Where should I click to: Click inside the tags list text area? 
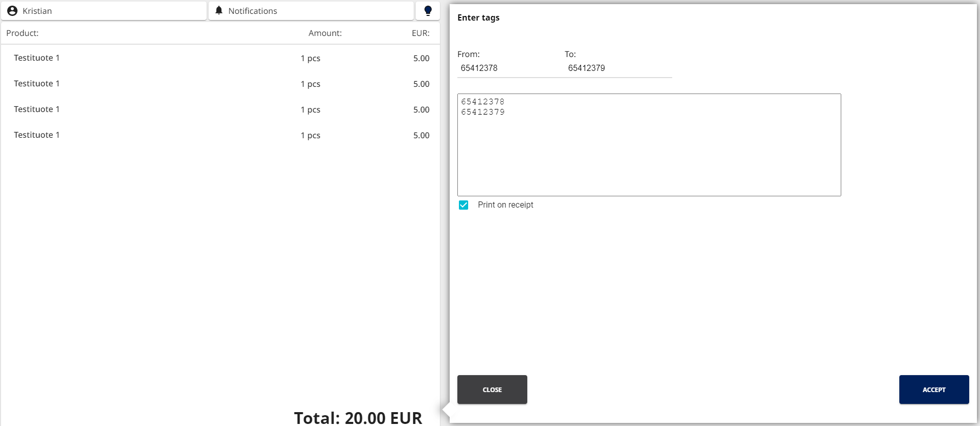[x=649, y=149]
